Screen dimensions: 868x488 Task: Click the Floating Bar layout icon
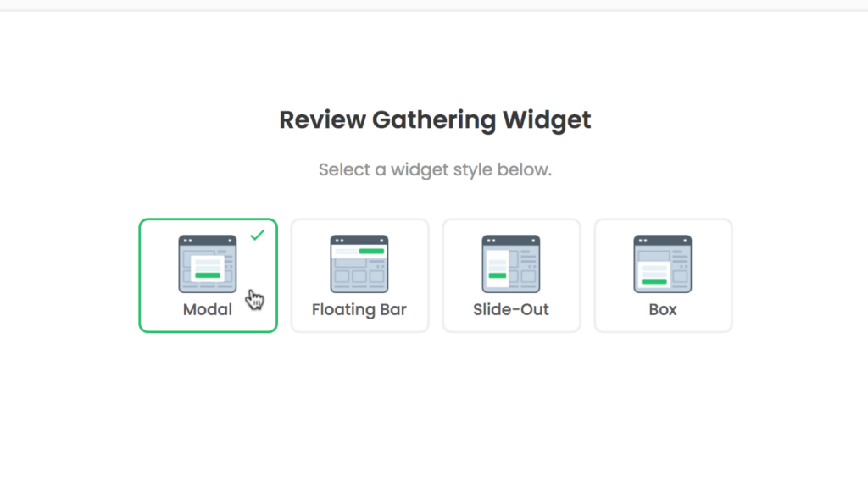coord(359,263)
